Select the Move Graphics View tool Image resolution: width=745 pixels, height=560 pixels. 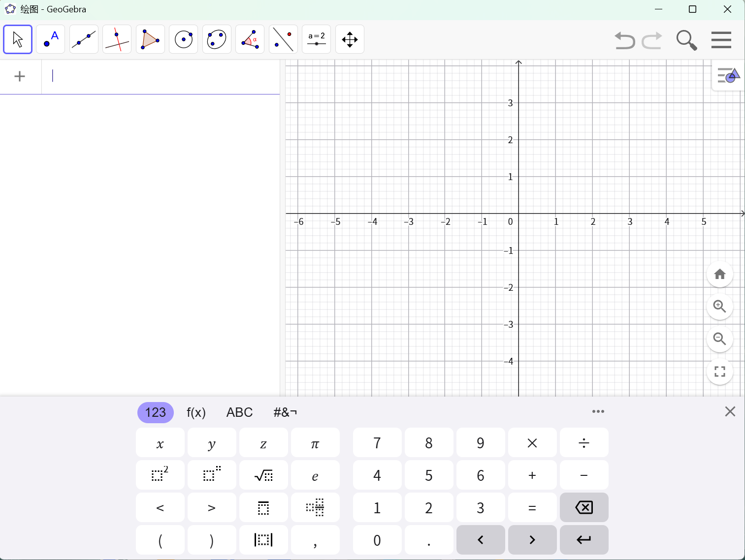coord(350,39)
